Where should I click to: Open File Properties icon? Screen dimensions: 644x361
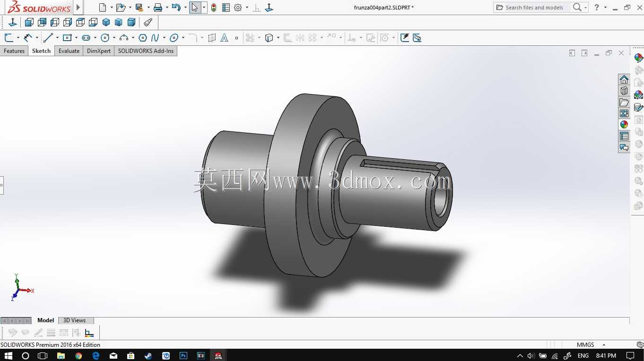click(226, 8)
